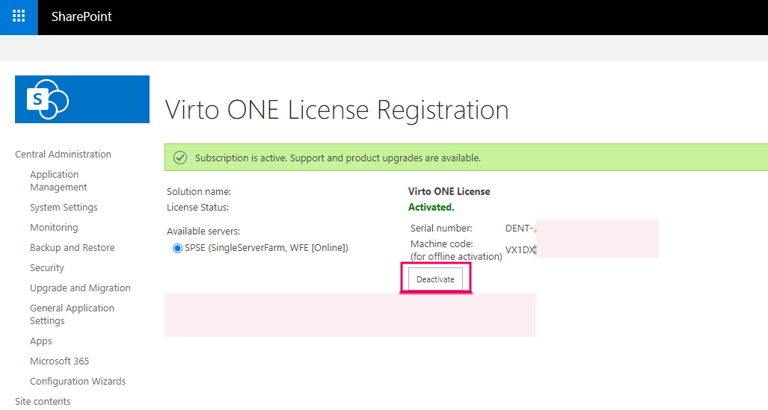Go to Upgrade and Migration
Image resolution: width=768 pixels, height=410 pixels.
pyautogui.click(x=80, y=288)
